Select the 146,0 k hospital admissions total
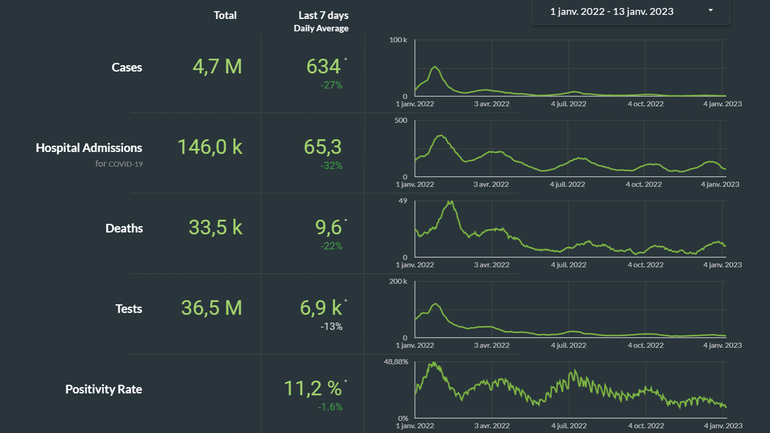The image size is (770, 433). tap(210, 147)
